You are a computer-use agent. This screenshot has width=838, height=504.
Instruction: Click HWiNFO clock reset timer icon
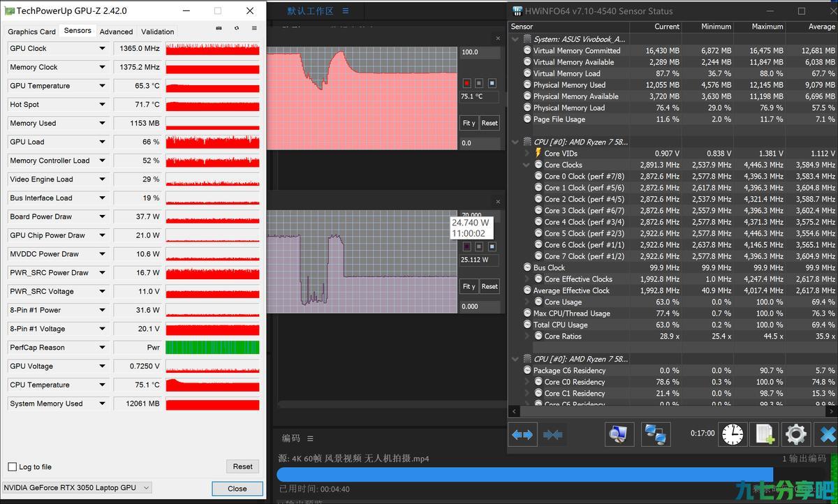pos(733,434)
